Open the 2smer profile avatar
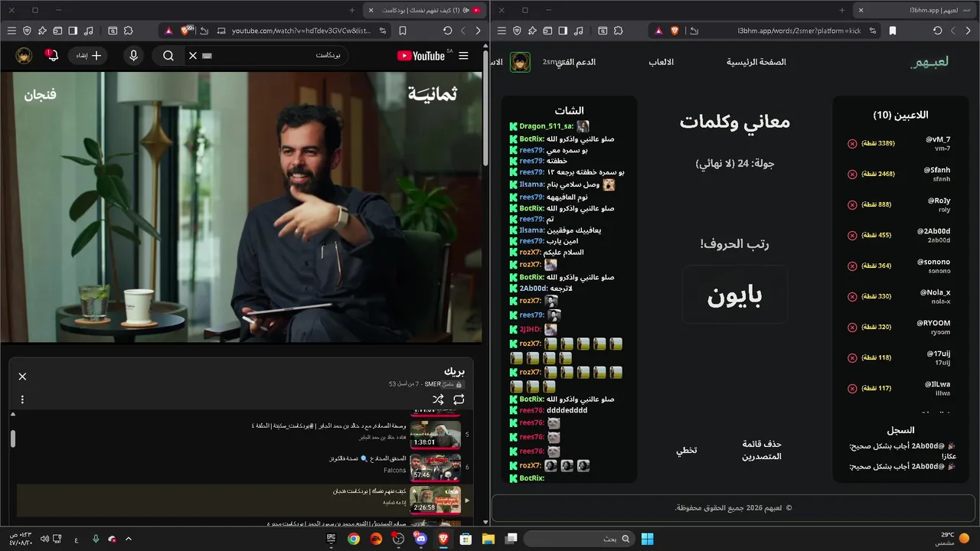This screenshot has height=551, width=980. point(521,62)
